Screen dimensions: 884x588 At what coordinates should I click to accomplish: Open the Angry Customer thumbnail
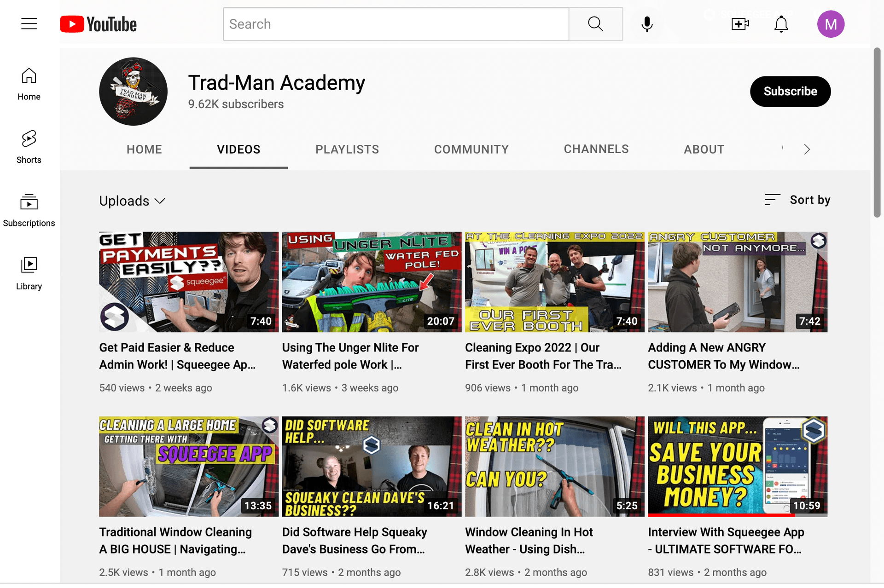coord(738,282)
